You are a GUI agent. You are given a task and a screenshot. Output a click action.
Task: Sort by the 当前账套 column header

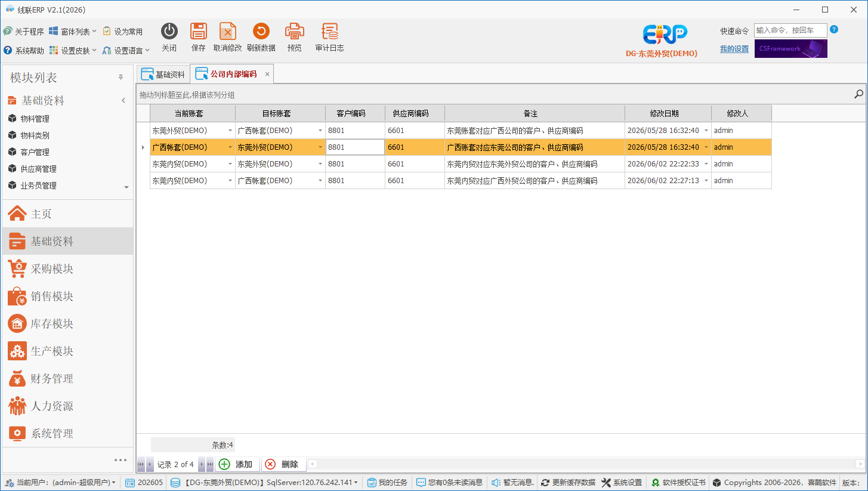[x=193, y=113]
